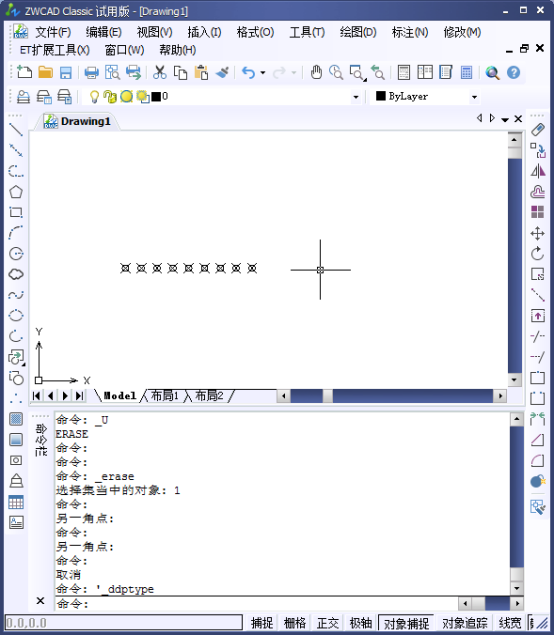Select the Circle draw tool
This screenshot has height=636, width=554.
tap(16, 254)
